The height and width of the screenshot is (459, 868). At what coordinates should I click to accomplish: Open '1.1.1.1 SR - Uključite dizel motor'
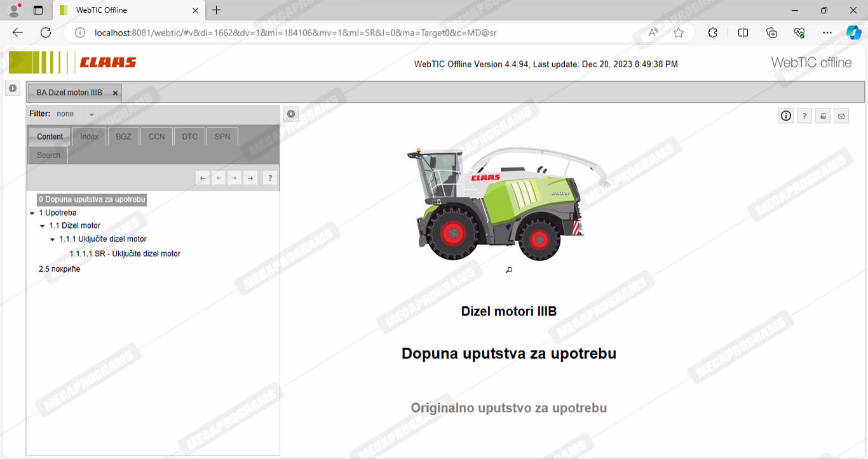click(125, 254)
